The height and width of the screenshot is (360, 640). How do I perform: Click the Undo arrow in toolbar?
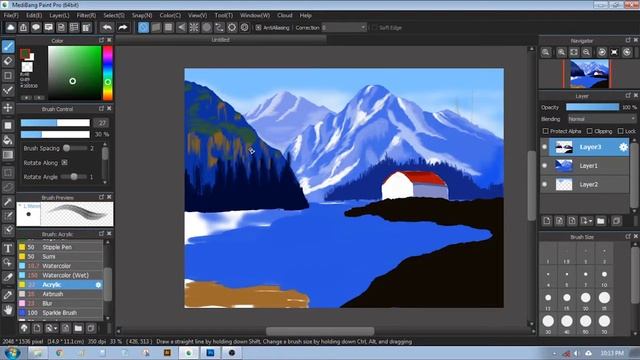(107, 28)
